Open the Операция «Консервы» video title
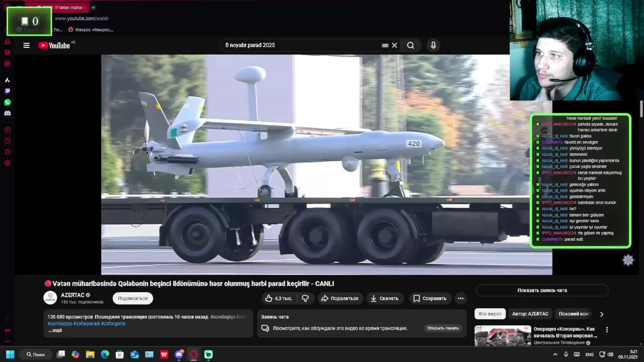This screenshot has height=362, width=644. tap(566, 332)
